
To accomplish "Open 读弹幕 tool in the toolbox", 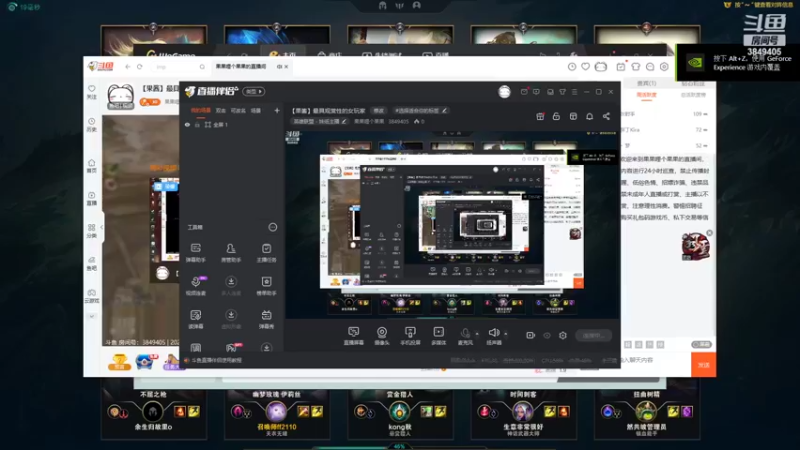I will coord(195,318).
